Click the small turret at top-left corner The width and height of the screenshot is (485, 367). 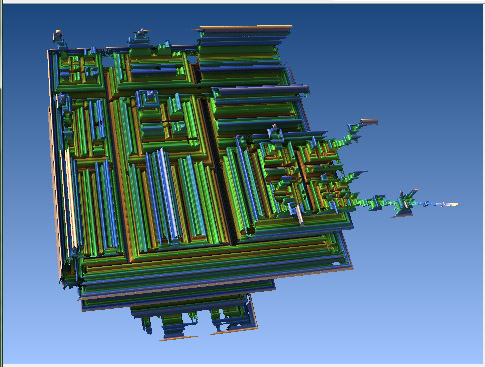[58, 38]
